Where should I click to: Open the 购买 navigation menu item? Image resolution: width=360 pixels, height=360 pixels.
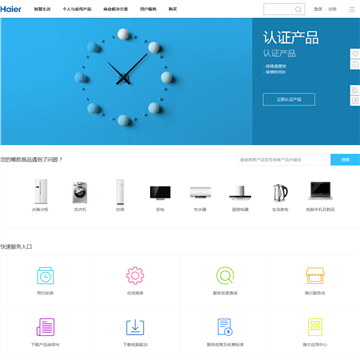(173, 9)
